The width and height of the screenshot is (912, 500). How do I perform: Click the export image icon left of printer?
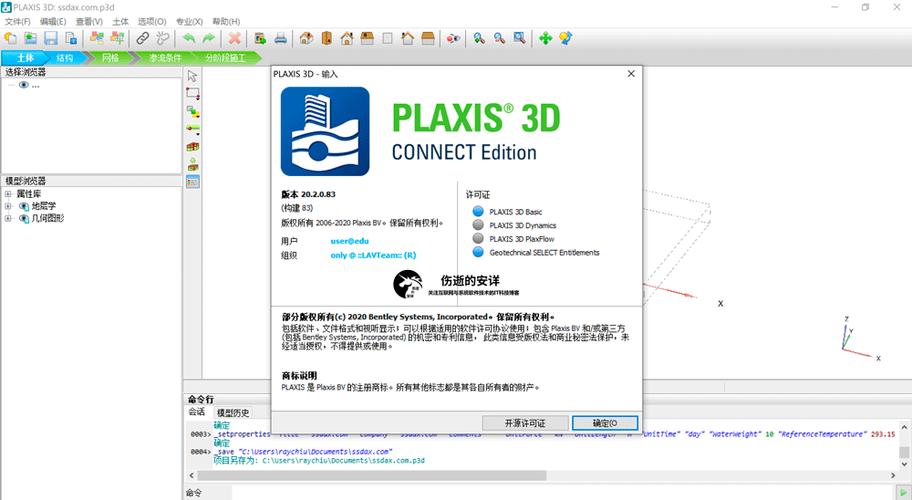pos(260,38)
